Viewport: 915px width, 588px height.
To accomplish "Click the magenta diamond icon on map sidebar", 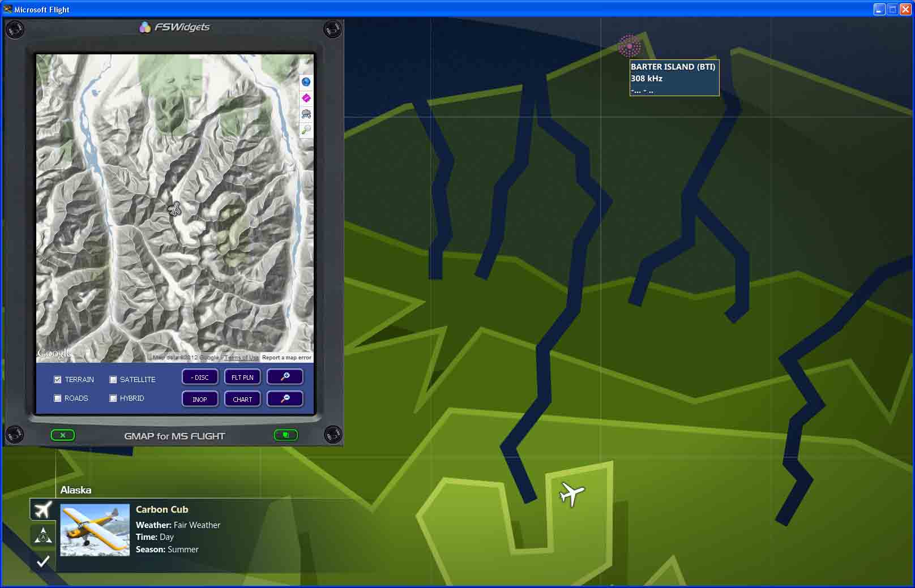I will (x=306, y=98).
